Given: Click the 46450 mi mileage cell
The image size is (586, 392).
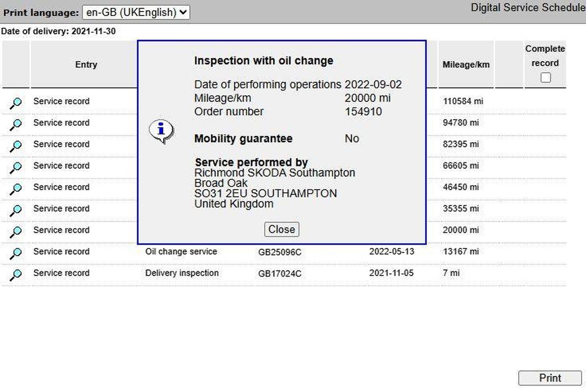Looking at the screenshot, I should tap(461, 187).
